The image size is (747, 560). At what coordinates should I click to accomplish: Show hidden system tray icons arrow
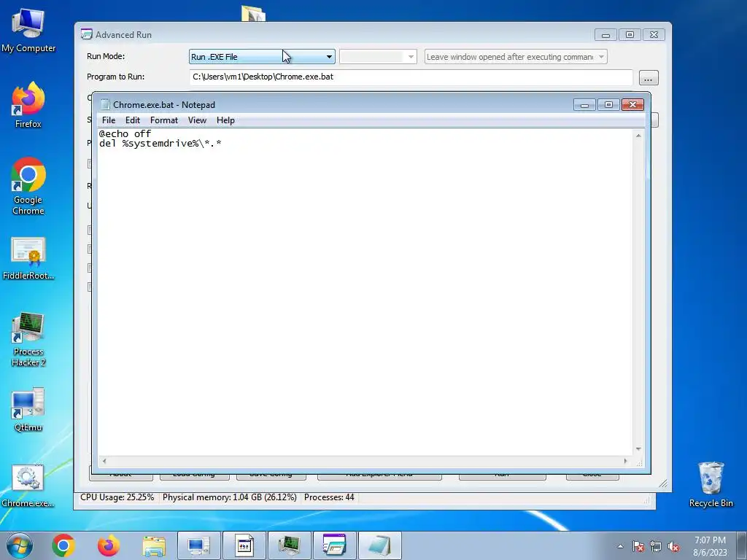click(620, 546)
